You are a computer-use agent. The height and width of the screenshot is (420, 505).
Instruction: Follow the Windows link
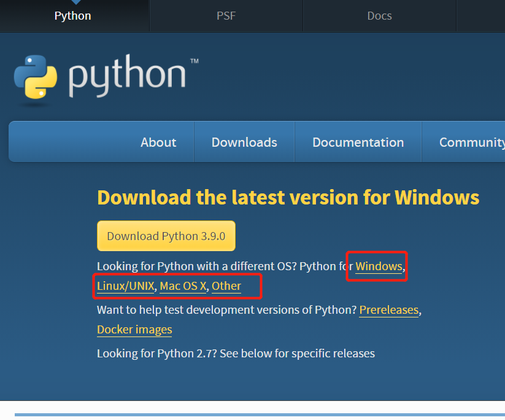tap(379, 266)
